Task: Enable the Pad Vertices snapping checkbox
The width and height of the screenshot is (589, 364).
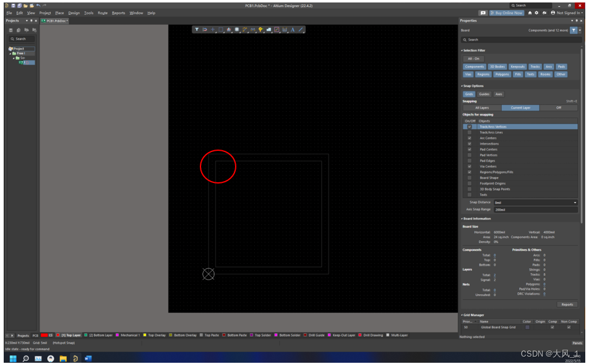Action: click(x=469, y=155)
